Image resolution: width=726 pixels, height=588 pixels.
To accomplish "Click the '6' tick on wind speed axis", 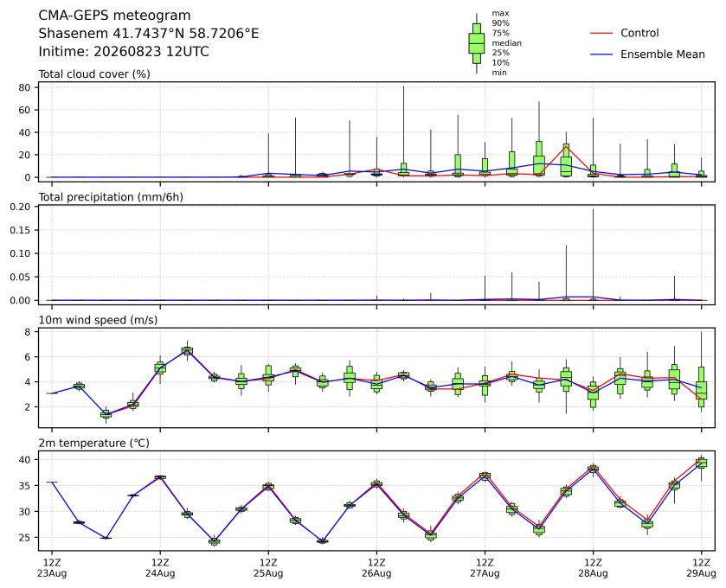I will [28, 357].
